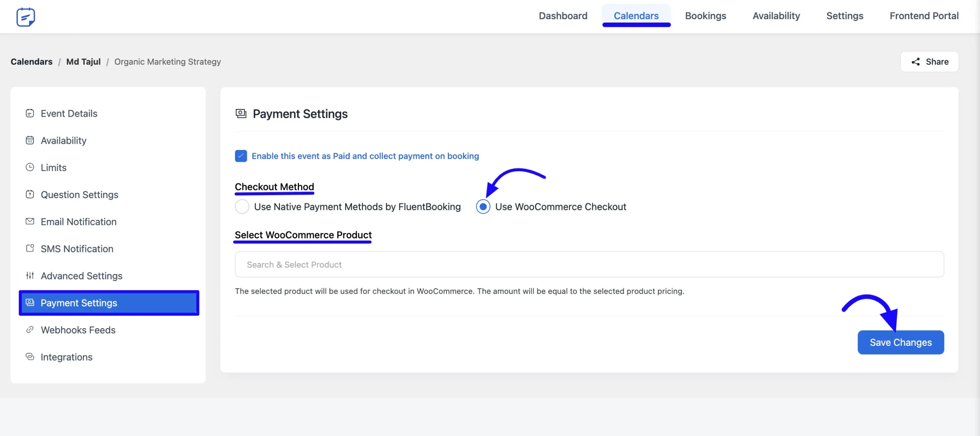Screen dimensions: 980x436
Task: Click the Webhooks Feeds link icon
Action: pyautogui.click(x=30, y=330)
